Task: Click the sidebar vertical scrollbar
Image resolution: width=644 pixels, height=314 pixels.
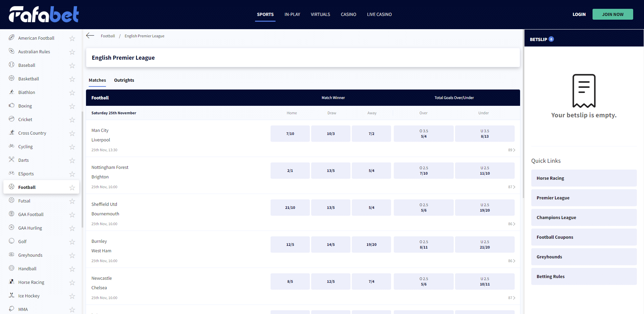Action: pyautogui.click(x=82, y=170)
